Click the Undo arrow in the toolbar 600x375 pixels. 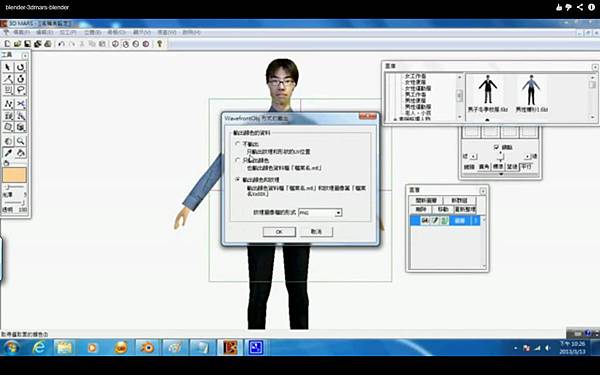click(61, 44)
